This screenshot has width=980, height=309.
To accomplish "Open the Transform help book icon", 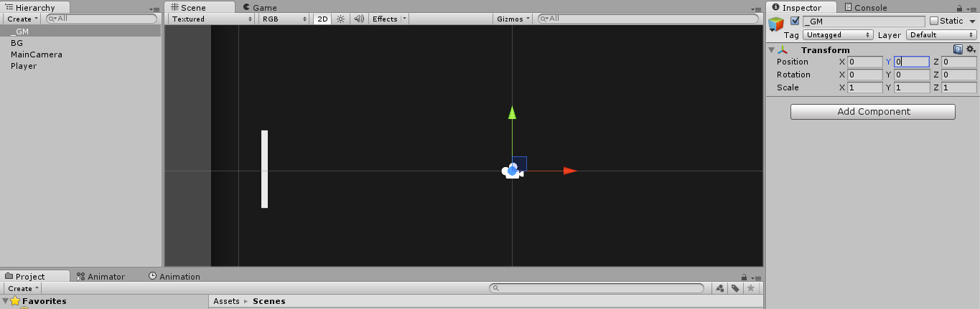I will (x=958, y=49).
